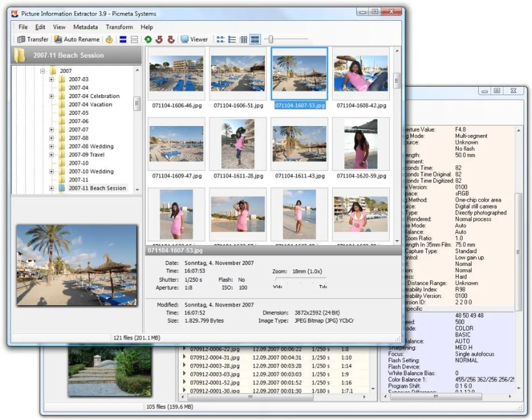Screen dimensions: 532x420
Task: Open the Help menu
Action: point(147,27)
